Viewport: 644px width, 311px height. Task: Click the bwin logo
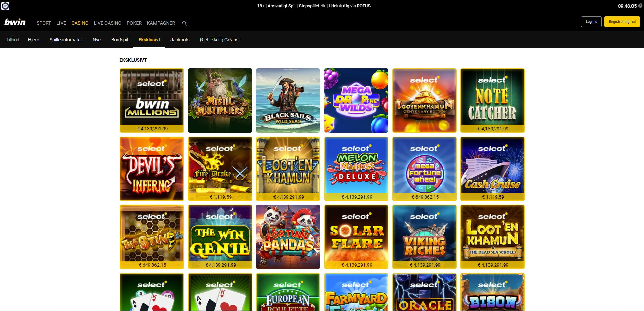(15, 22)
